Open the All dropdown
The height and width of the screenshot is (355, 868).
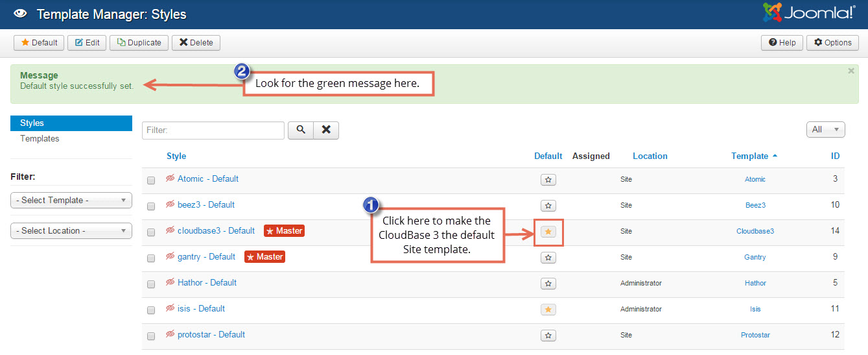coord(825,130)
